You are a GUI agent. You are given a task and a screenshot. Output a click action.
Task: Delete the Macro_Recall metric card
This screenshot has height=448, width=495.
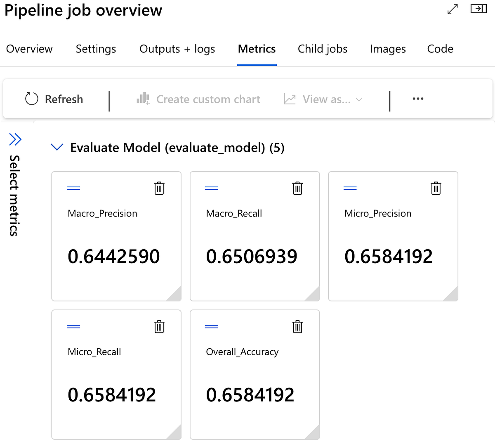point(297,188)
